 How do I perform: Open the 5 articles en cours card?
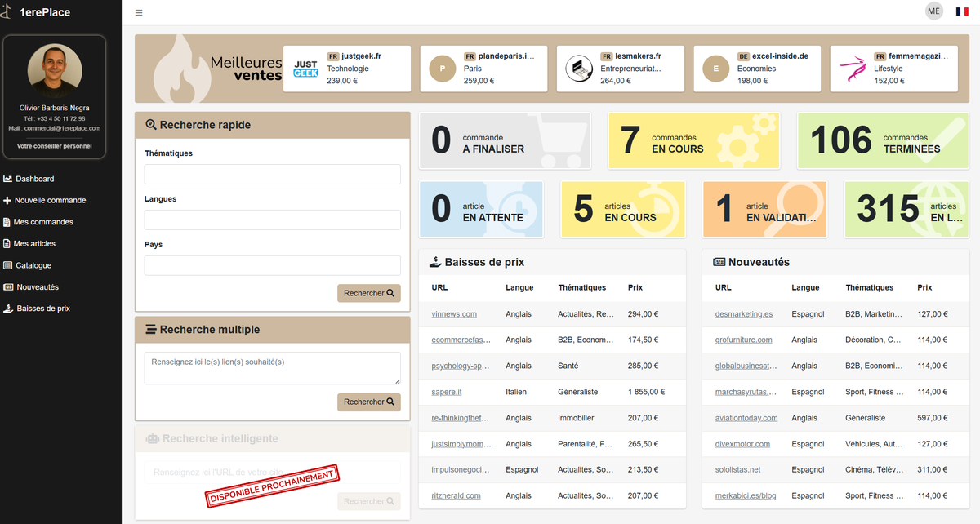[x=622, y=209]
